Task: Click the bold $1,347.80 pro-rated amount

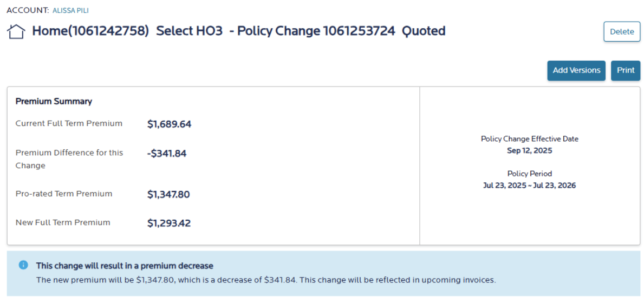Action: pos(168,194)
